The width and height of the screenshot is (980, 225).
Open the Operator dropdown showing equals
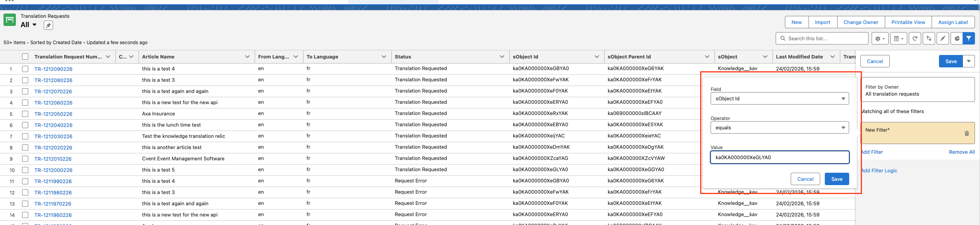pos(780,127)
